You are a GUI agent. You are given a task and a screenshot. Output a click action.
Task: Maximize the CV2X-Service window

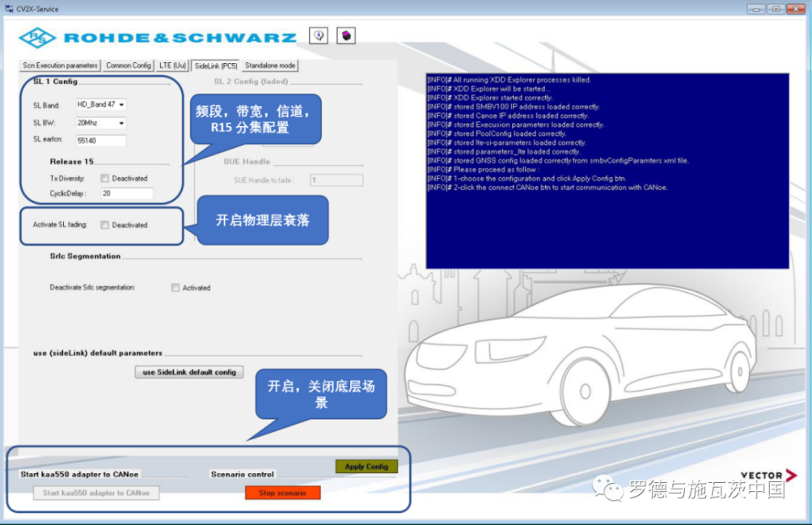click(x=776, y=9)
